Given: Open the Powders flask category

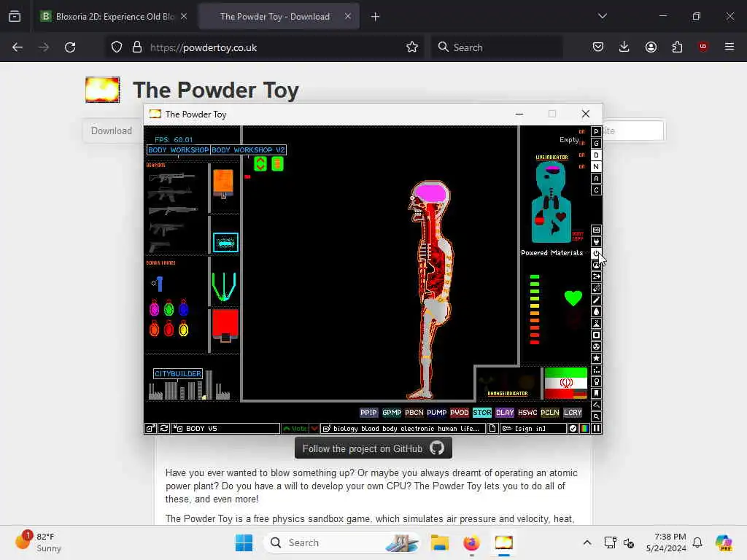Looking at the screenshot, I should 596,323.
